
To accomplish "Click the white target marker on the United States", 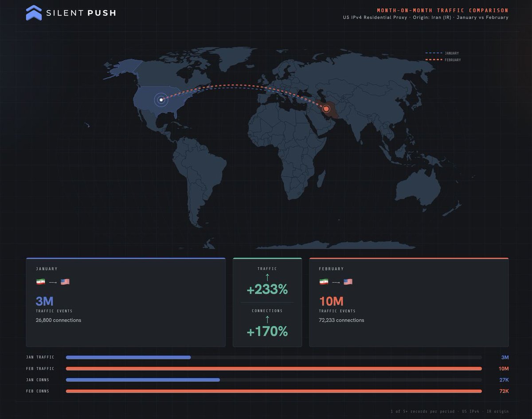I will click(161, 100).
